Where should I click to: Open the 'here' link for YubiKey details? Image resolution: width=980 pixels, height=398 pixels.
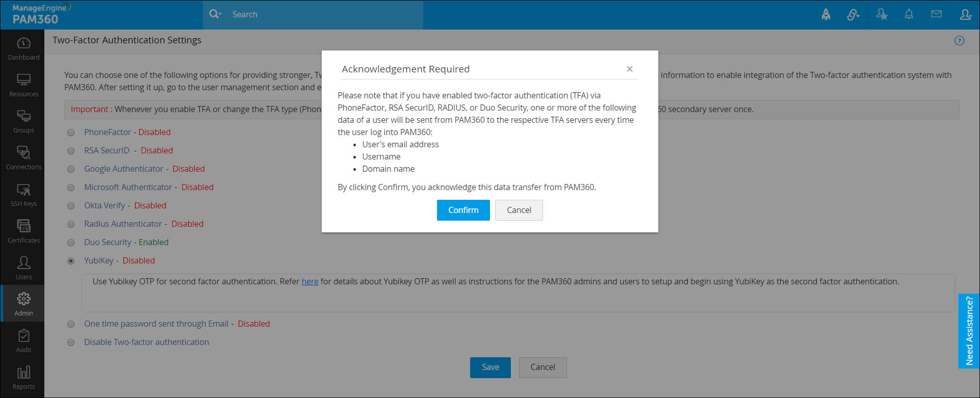[x=310, y=281]
